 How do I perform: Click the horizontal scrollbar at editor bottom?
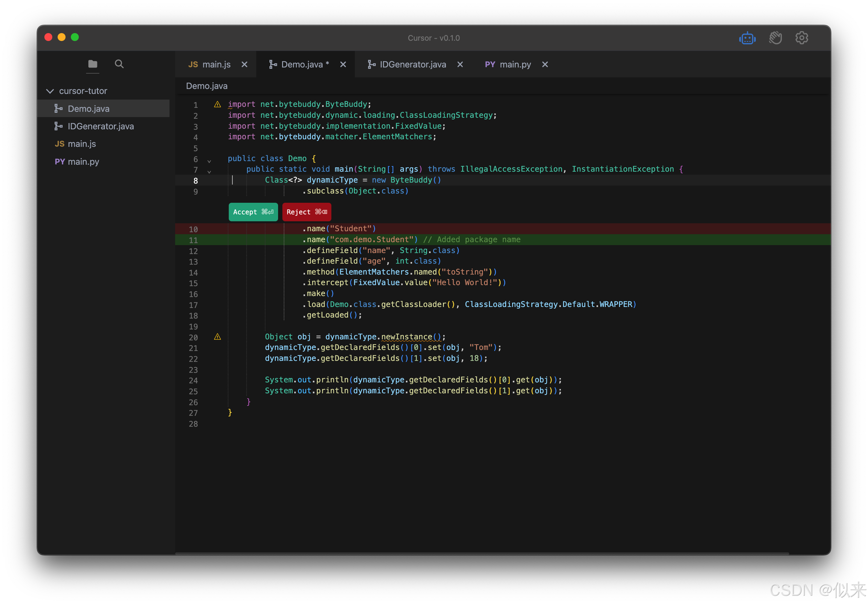point(482,553)
